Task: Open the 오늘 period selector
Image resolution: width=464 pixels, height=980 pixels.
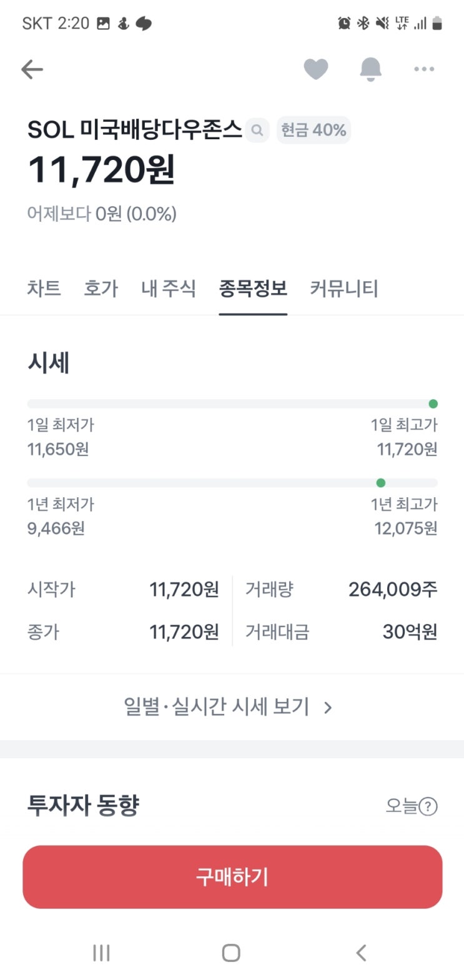Action: pos(401,806)
